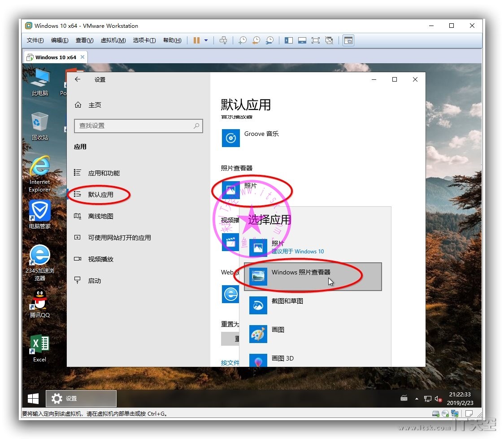Viewport: 504px width, 439px height.
Task: Open the muted volume tray icon
Action: 438,399
